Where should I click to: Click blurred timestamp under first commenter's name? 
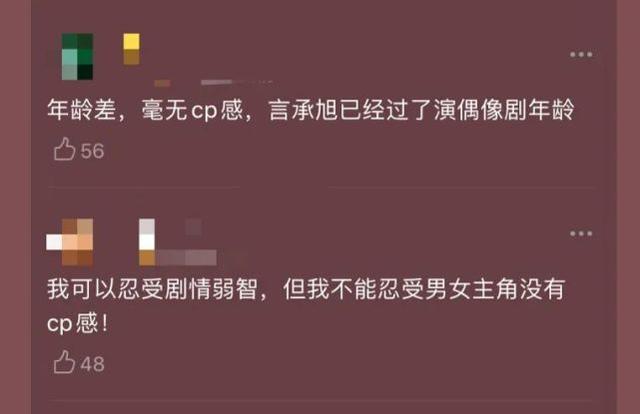pyautogui.click(x=236, y=82)
